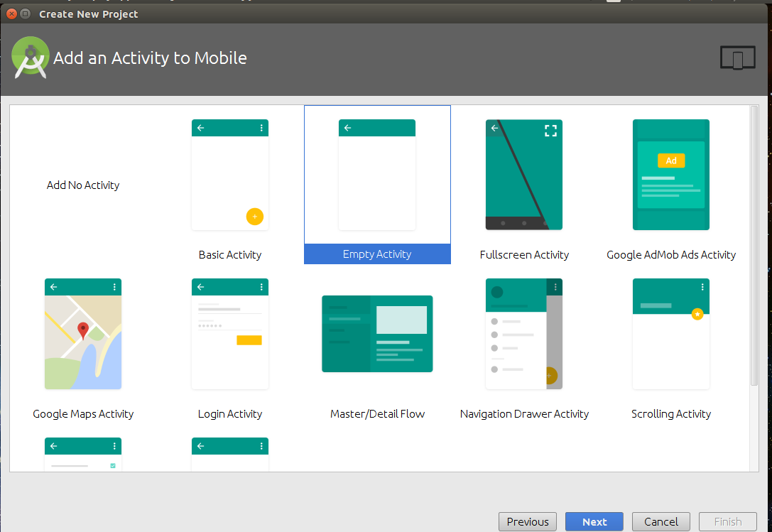Select the Login Activity template thumbnail
Image resolution: width=772 pixels, height=532 pixels.
tap(230, 334)
